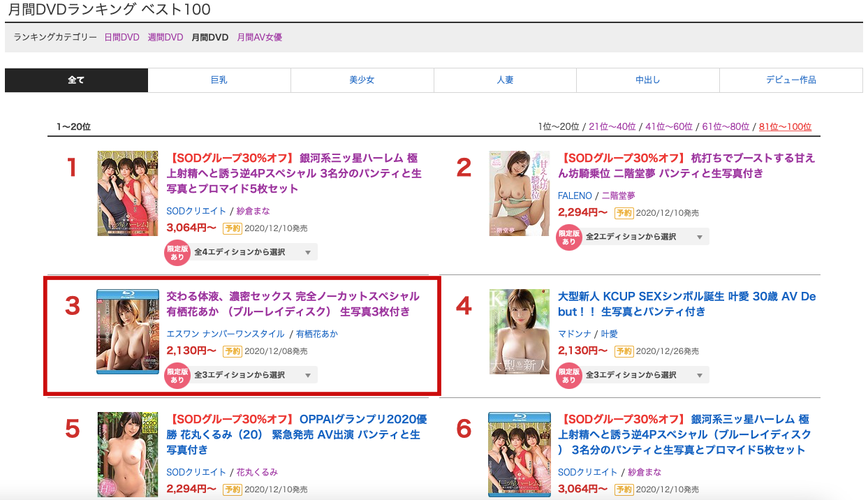Screen dimensions: 868x500
Task: Click the rank 6 product title link
Action: (685, 434)
